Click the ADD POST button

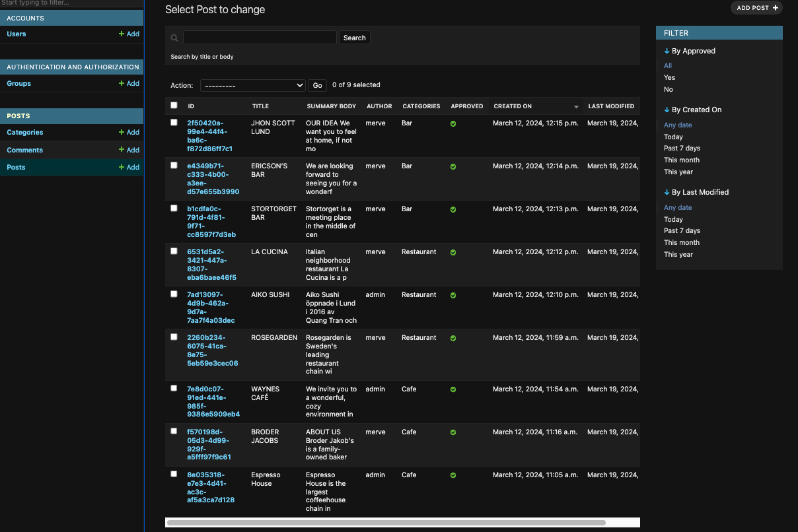(x=756, y=8)
